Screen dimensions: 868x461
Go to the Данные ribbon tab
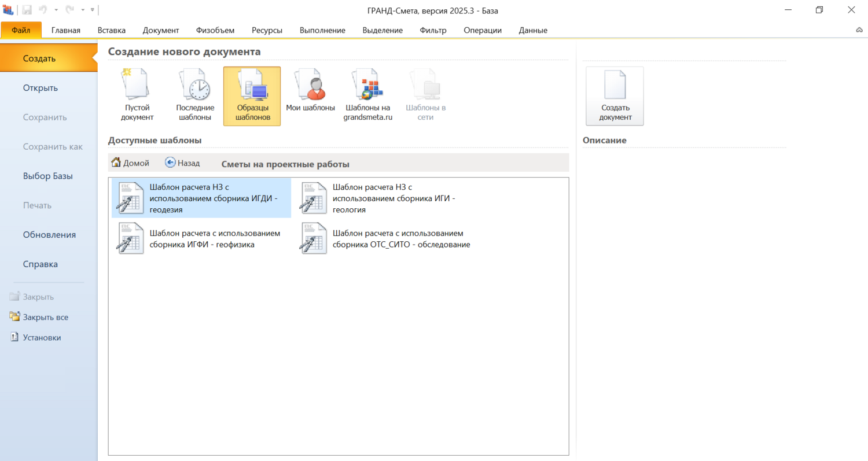533,30
